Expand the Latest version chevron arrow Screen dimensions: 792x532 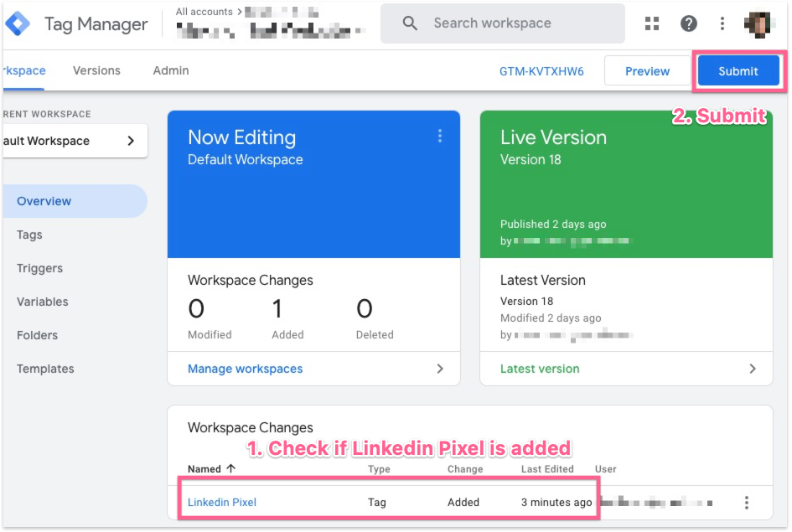point(752,369)
